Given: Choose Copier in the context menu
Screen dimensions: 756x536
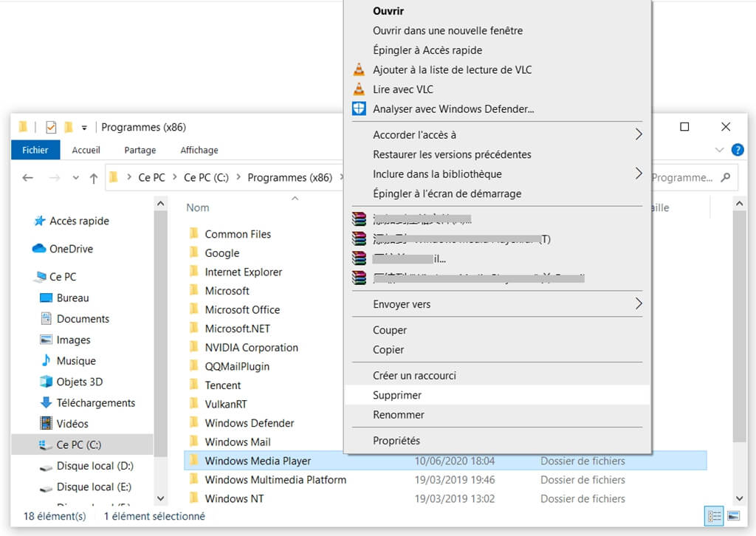Looking at the screenshot, I should [x=497, y=349].
